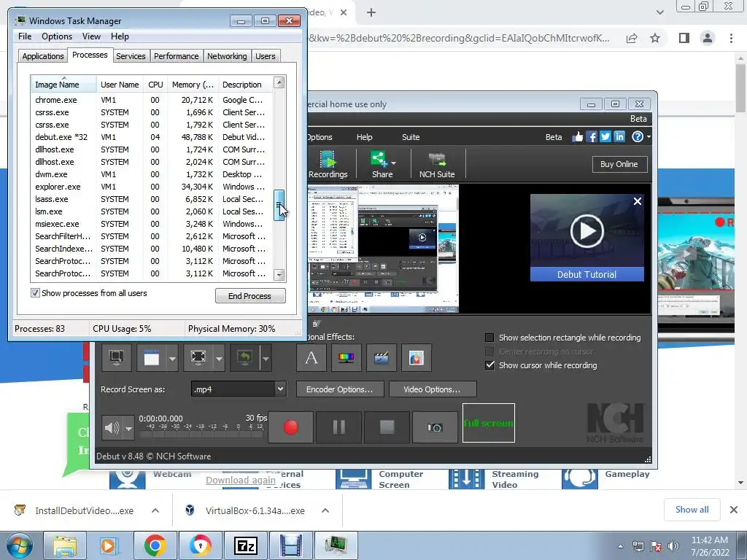The width and height of the screenshot is (747, 560).
Task: Switch to the Performance tab
Action: click(x=177, y=56)
